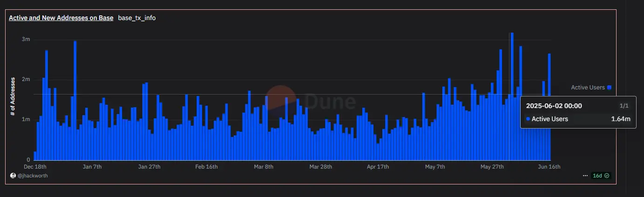Open the three-dot chart options menu
The height and width of the screenshot is (197, 644).
pyautogui.click(x=585, y=176)
